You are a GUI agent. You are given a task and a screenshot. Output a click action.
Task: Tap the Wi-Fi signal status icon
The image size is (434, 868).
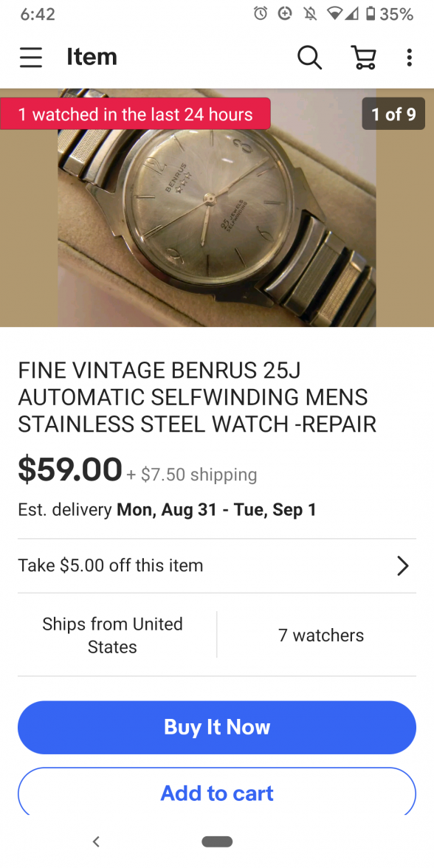click(334, 14)
